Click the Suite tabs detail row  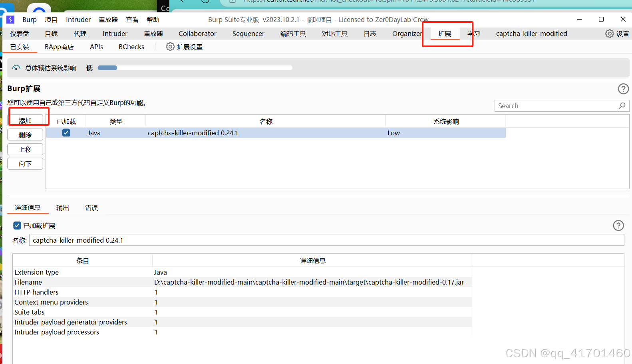(242, 312)
